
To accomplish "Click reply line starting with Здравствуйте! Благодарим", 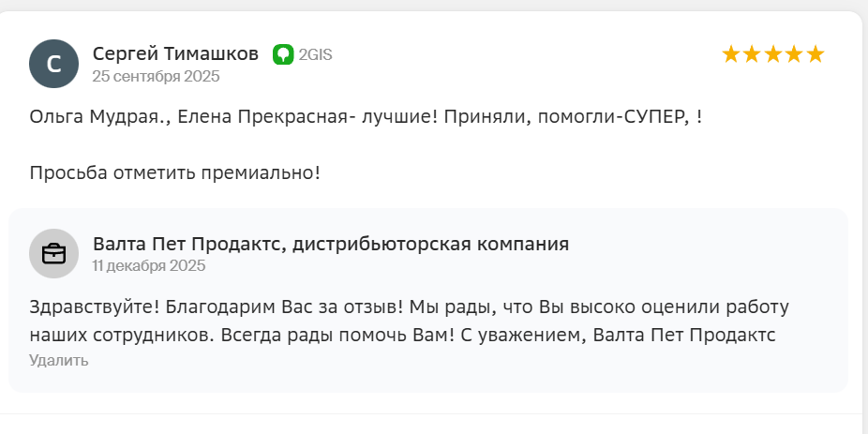I will [x=410, y=307].
